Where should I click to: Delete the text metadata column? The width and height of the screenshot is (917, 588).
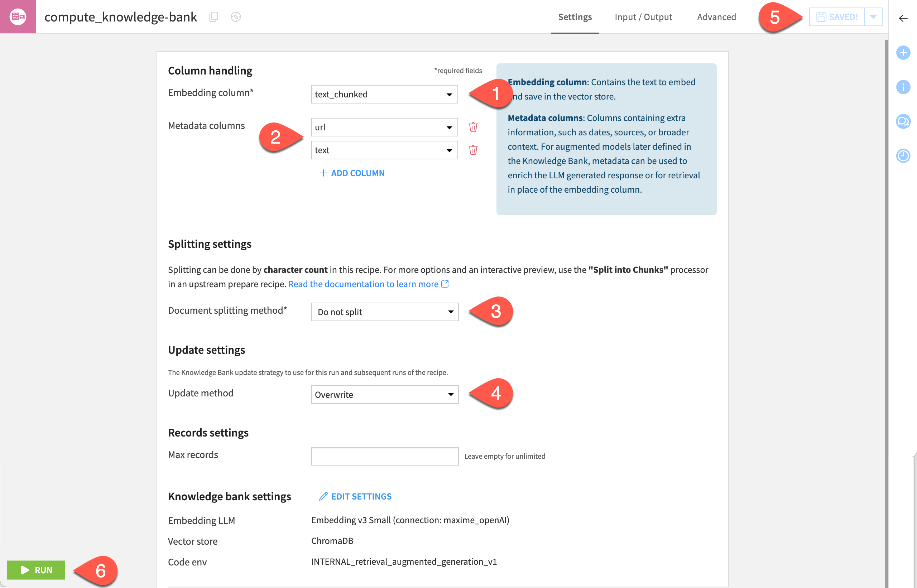click(x=473, y=150)
